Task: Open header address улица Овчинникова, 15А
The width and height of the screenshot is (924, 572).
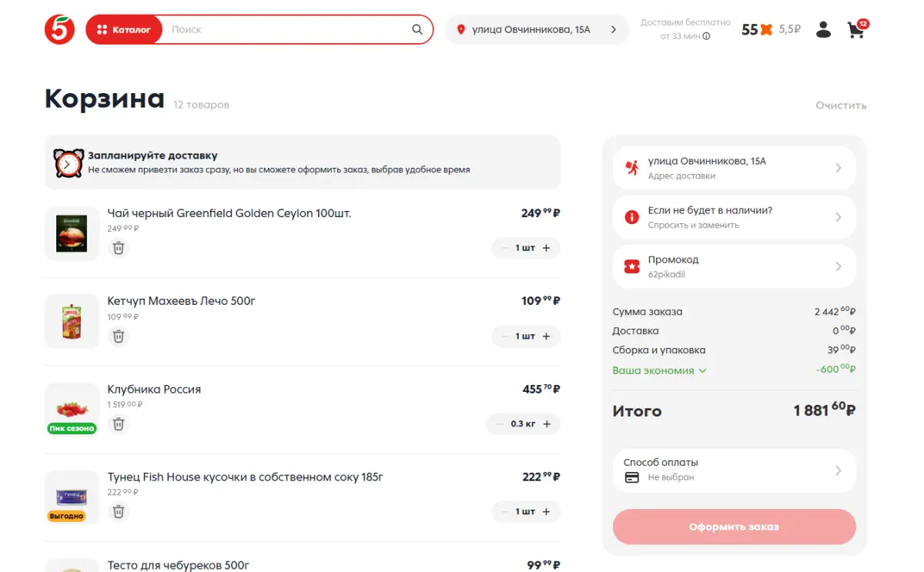Action: click(x=537, y=29)
